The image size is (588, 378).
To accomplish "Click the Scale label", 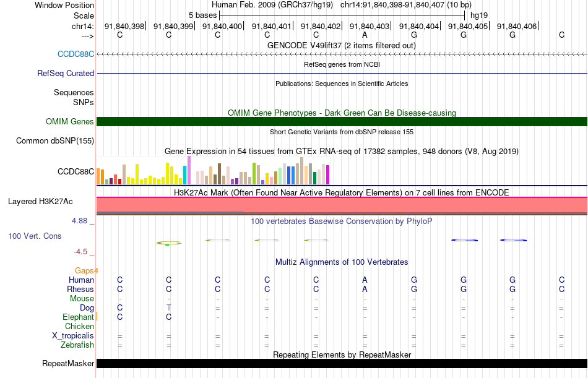I will coord(84,15).
